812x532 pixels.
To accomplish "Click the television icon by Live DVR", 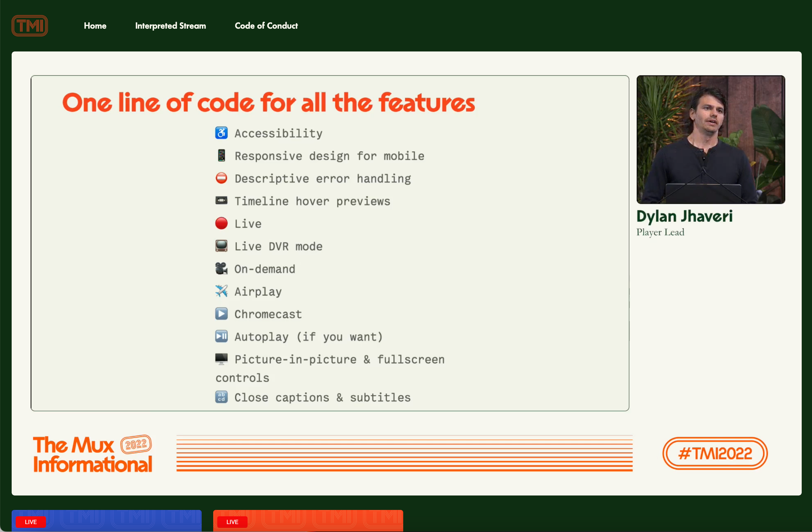I will (221, 246).
